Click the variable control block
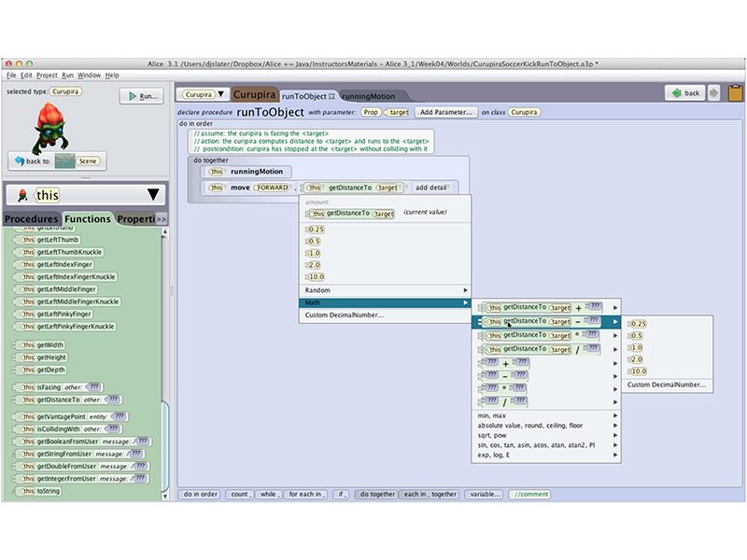Image resolution: width=747 pixels, height=560 pixels. (x=485, y=495)
